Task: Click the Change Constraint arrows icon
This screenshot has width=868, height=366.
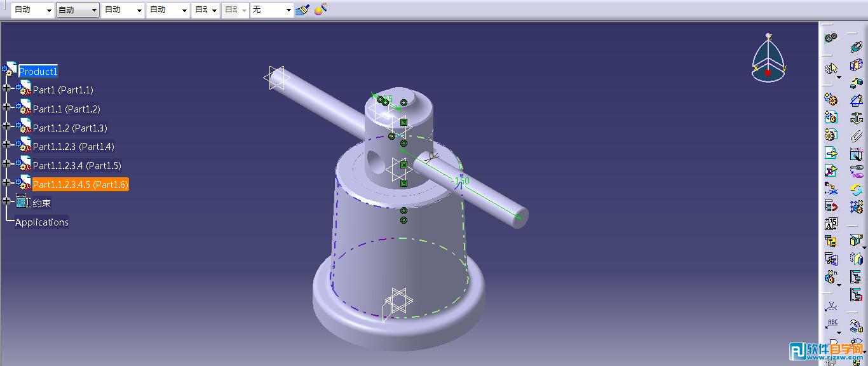Action: click(856, 189)
